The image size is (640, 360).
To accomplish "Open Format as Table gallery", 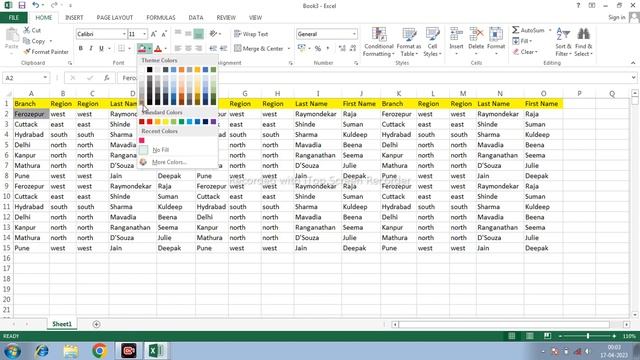I will point(409,42).
